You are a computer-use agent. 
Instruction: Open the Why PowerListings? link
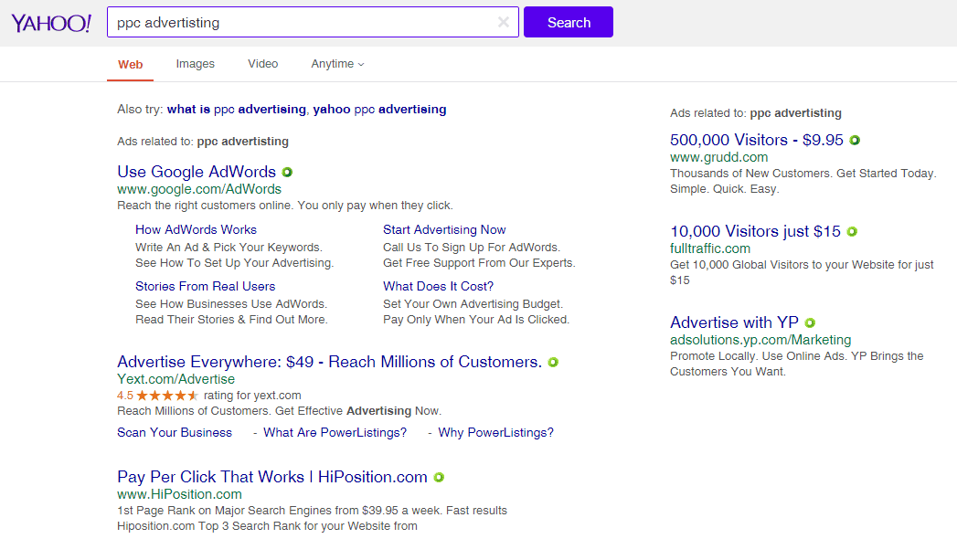pos(496,432)
